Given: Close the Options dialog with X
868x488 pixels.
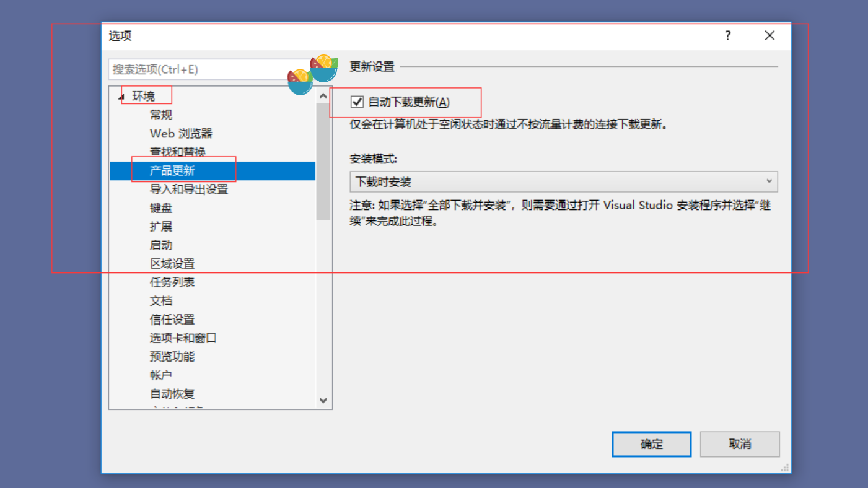Looking at the screenshot, I should pyautogui.click(x=769, y=36).
